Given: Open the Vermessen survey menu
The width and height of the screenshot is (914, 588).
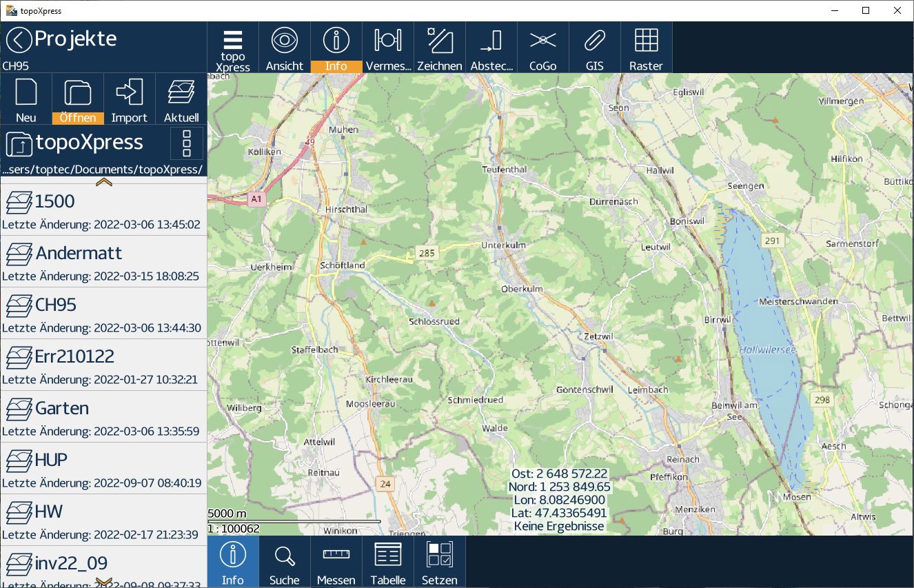Looking at the screenshot, I should click(x=388, y=47).
